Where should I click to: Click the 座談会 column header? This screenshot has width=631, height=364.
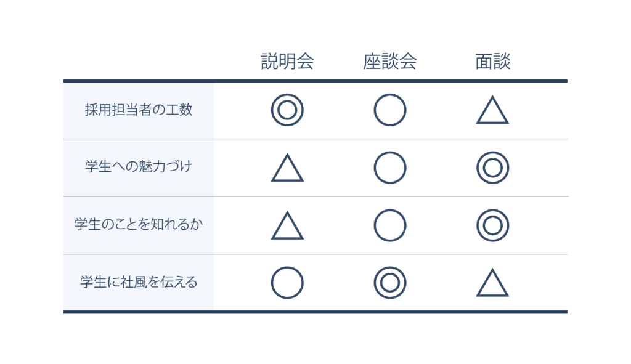click(390, 62)
